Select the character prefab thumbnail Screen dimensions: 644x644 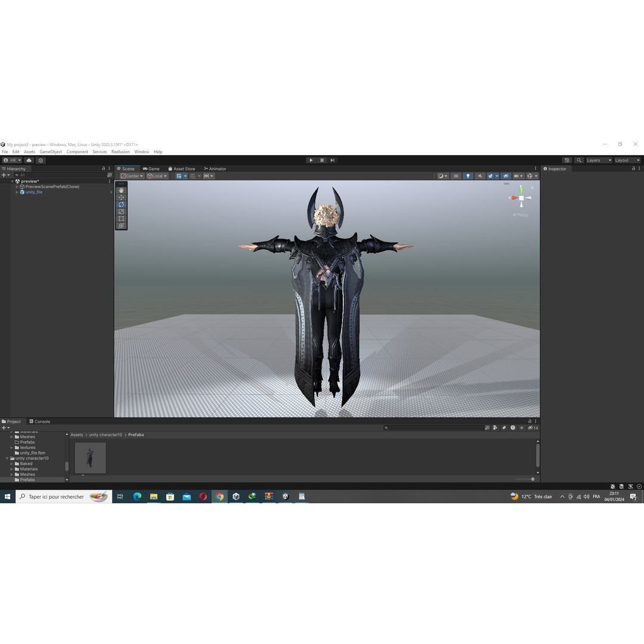pos(91,458)
